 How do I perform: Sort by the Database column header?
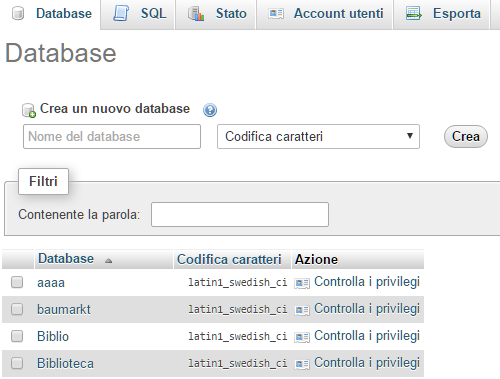click(66, 259)
